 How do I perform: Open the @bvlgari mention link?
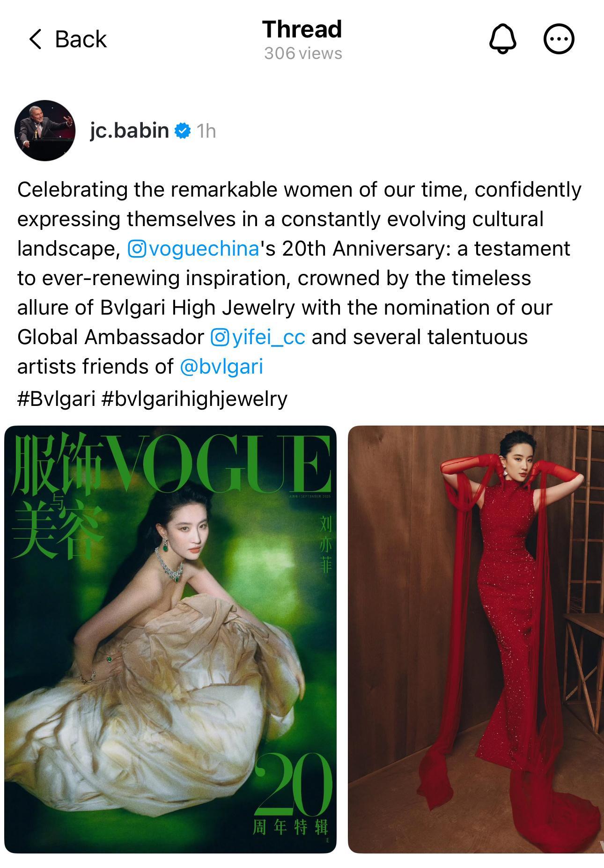(x=221, y=366)
